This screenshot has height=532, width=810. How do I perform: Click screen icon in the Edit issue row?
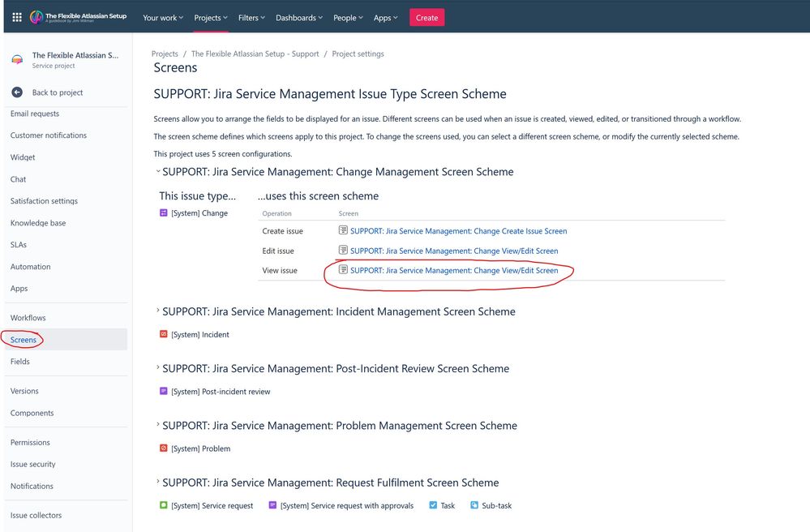pos(343,250)
